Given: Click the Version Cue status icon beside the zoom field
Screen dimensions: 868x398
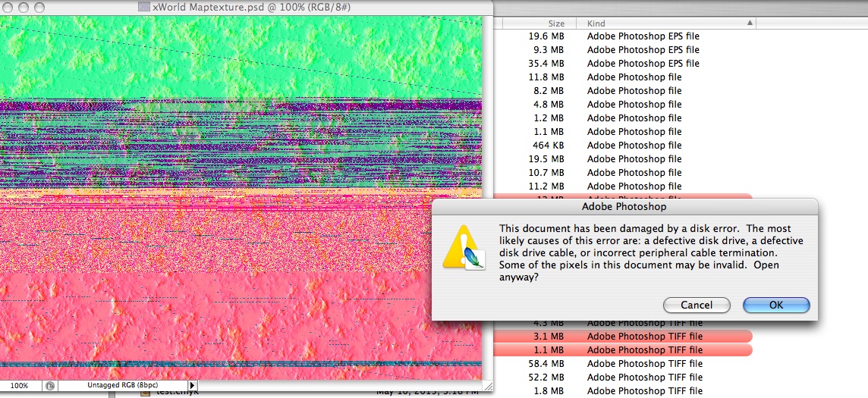Looking at the screenshot, I should coord(50,385).
